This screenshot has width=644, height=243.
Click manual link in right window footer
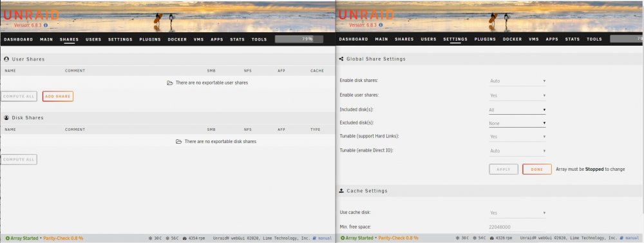(632, 238)
